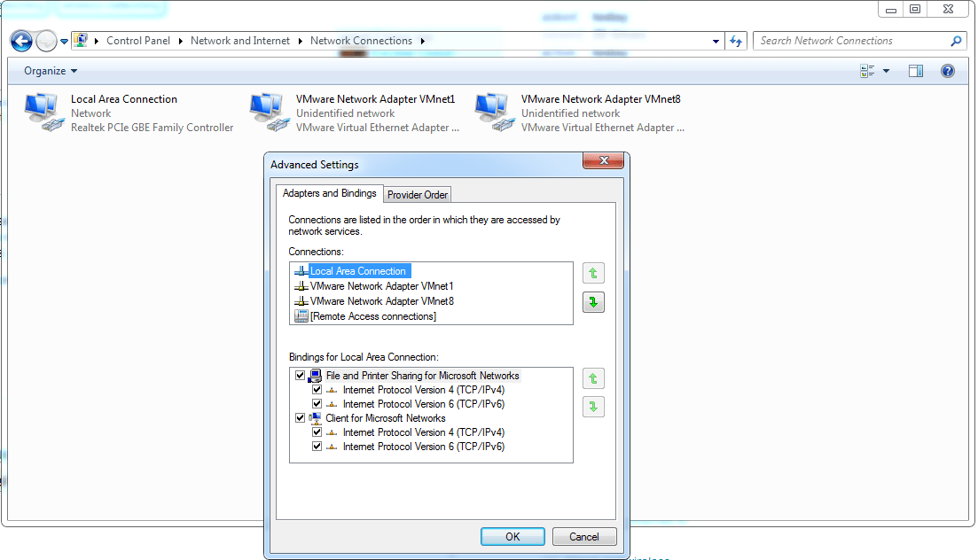
Task: Click the File and Printer Sharing service icon
Action: pos(315,376)
